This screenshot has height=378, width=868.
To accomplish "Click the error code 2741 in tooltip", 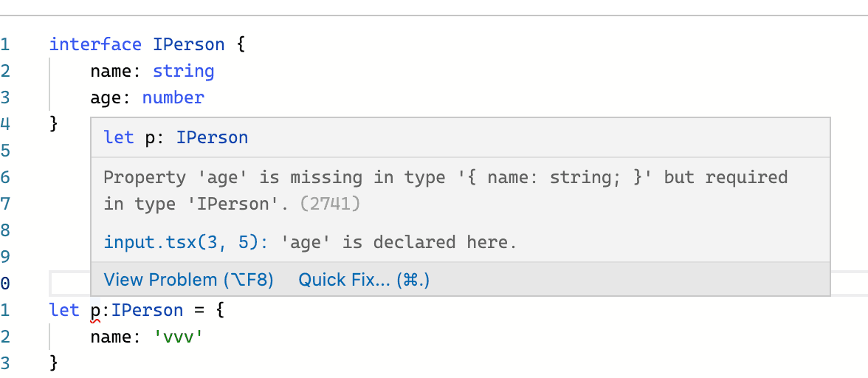I will (330, 205).
